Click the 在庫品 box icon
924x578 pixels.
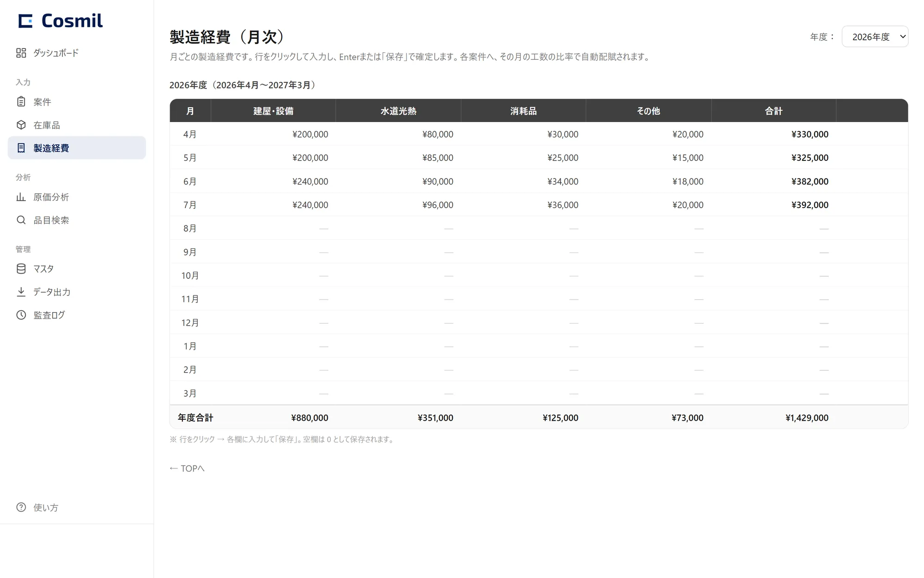tap(21, 125)
